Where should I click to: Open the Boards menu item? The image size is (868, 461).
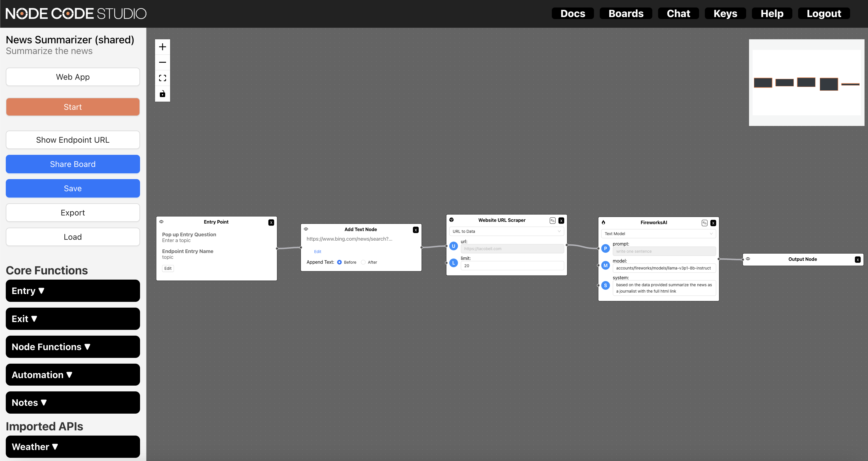click(x=626, y=14)
